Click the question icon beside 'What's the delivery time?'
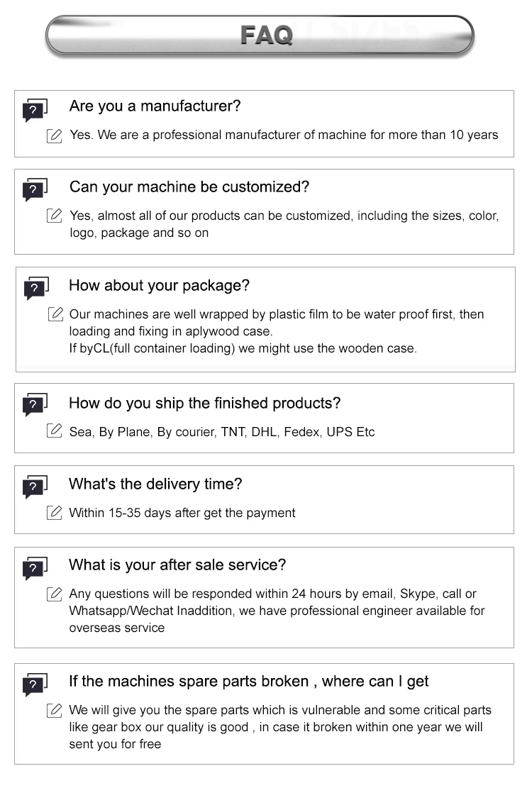Image resolution: width=532 pixels, height=788 pixels. coord(35,487)
